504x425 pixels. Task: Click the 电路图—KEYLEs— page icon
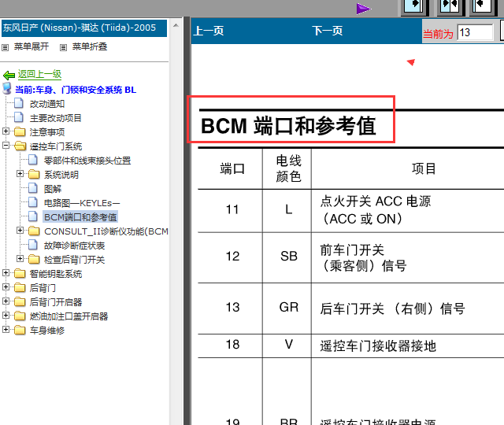pos(33,202)
